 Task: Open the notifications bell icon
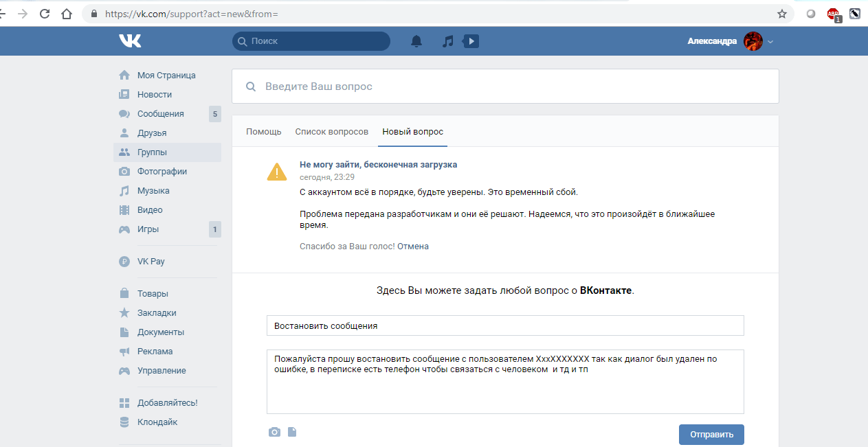click(x=416, y=41)
